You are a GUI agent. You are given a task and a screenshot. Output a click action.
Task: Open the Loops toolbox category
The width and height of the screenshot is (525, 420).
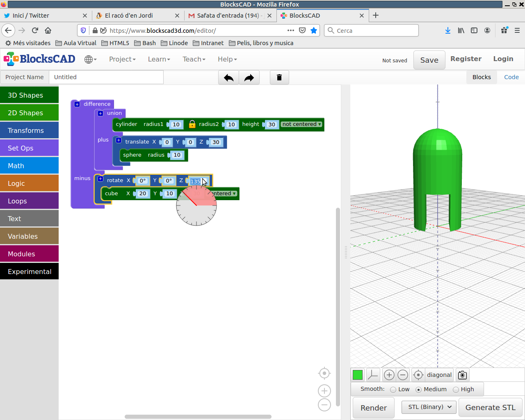(x=29, y=201)
